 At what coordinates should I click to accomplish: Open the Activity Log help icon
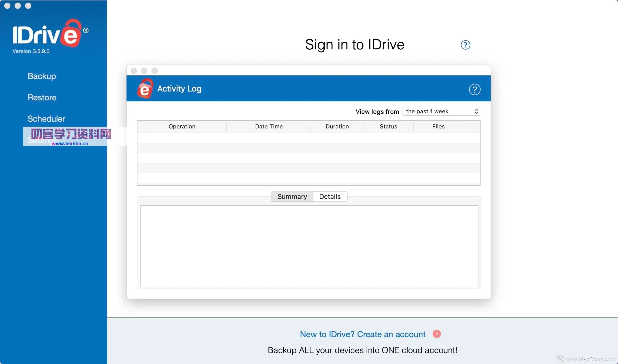[475, 89]
